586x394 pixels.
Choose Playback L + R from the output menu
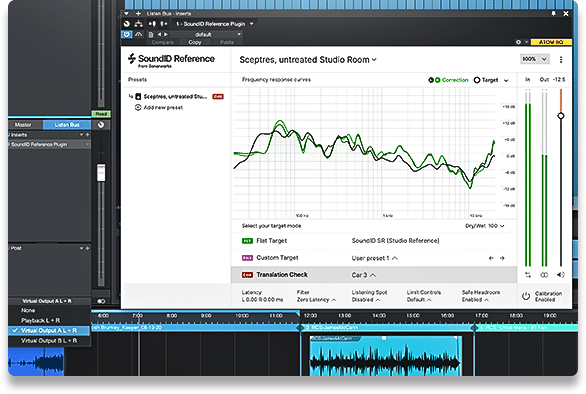[x=49, y=320]
